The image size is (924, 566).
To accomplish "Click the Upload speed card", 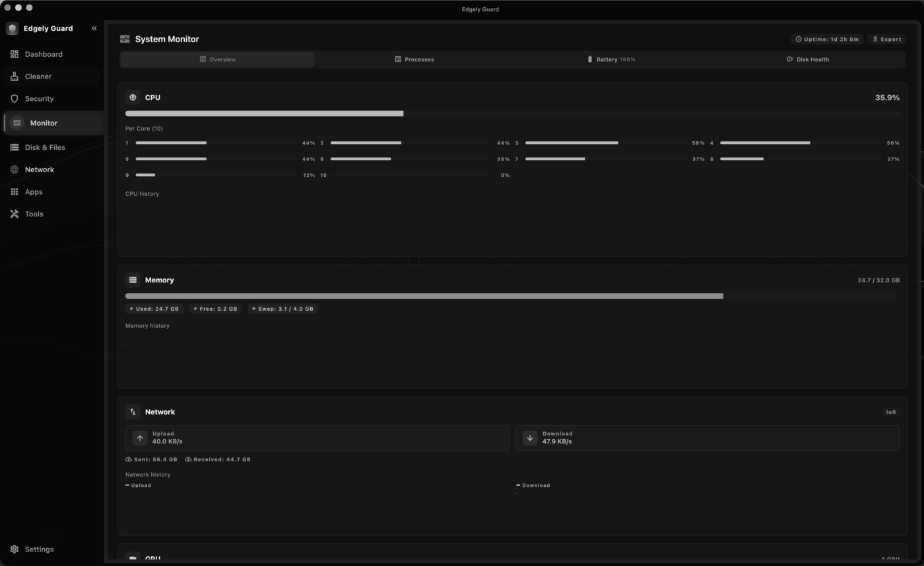I will point(317,438).
